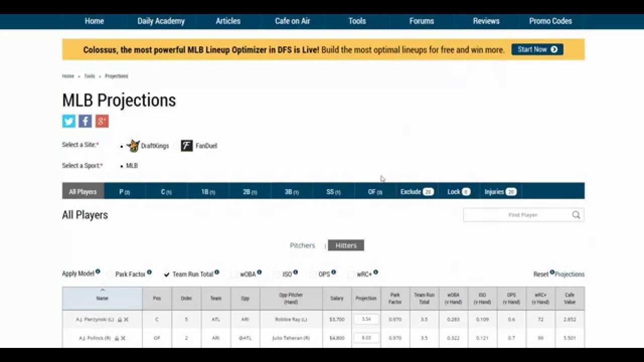Open info icon beside Reset
This screenshot has height=362, width=644.
coord(552,272)
